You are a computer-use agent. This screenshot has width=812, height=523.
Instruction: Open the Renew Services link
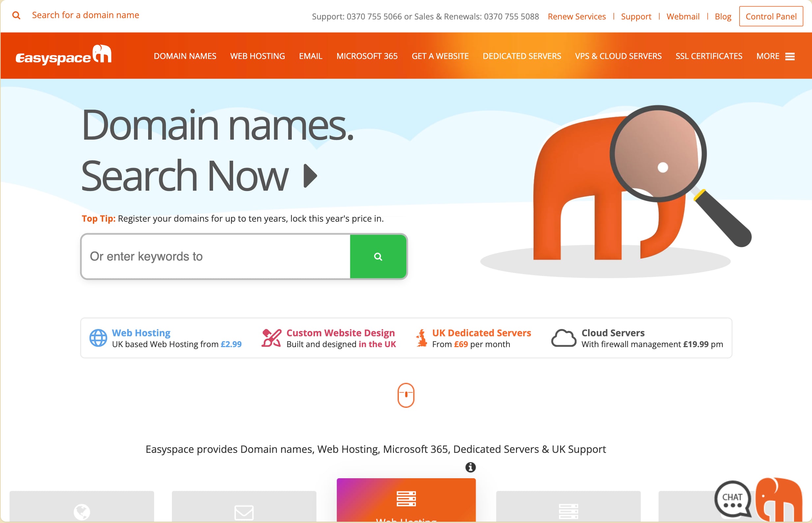[577, 16]
